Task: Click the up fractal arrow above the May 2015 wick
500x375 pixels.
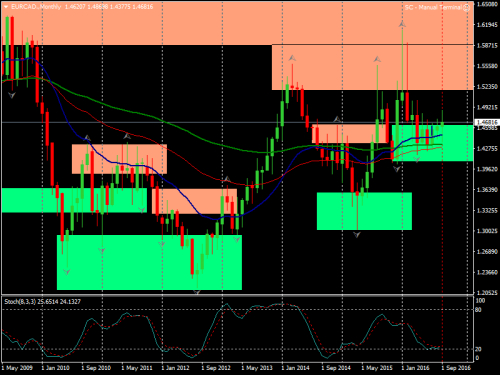Action: (x=377, y=59)
